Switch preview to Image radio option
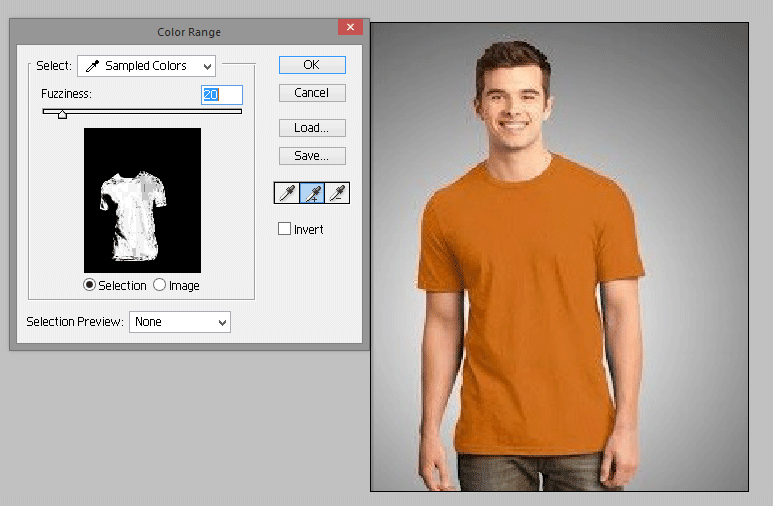Screen dimensions: 773x506 point(160,285)
